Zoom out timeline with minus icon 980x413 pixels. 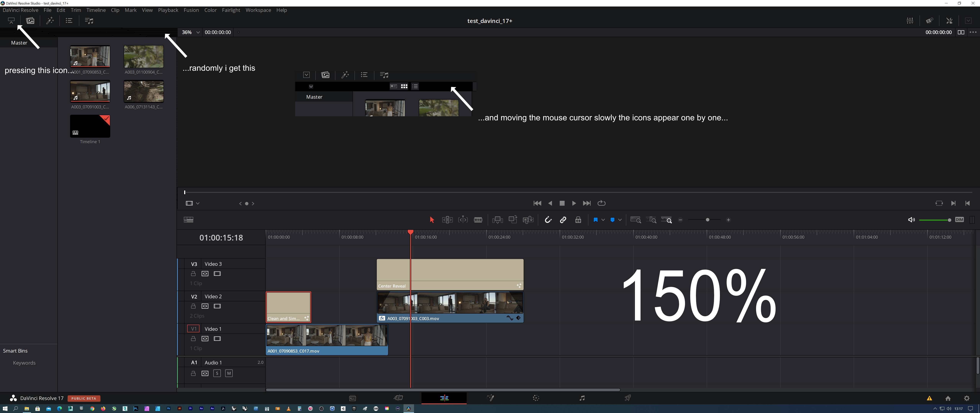click(681, 220)
